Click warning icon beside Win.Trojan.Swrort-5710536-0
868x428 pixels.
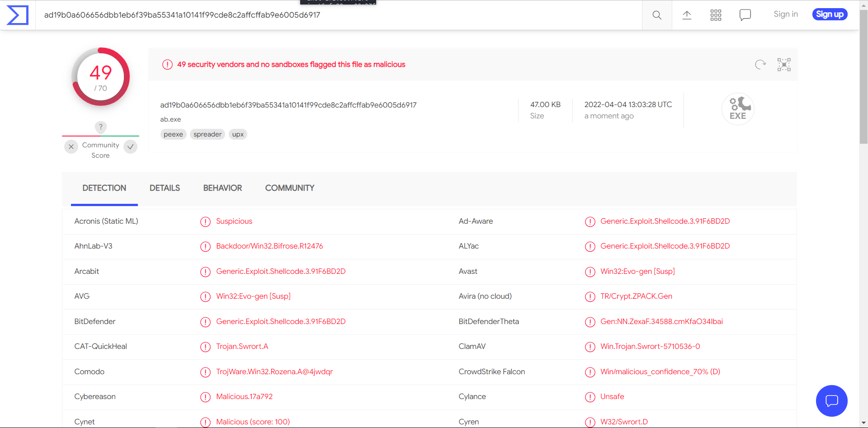(x=590, y=347)
